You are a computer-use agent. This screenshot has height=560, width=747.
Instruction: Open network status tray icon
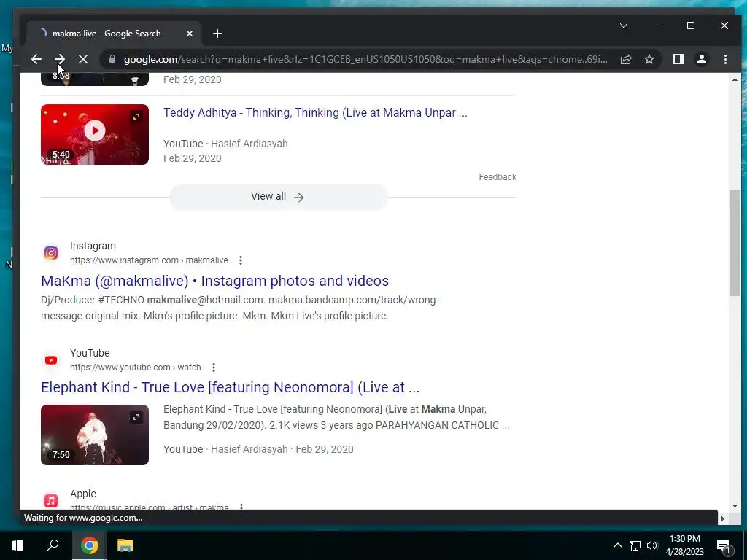[635, 545]
